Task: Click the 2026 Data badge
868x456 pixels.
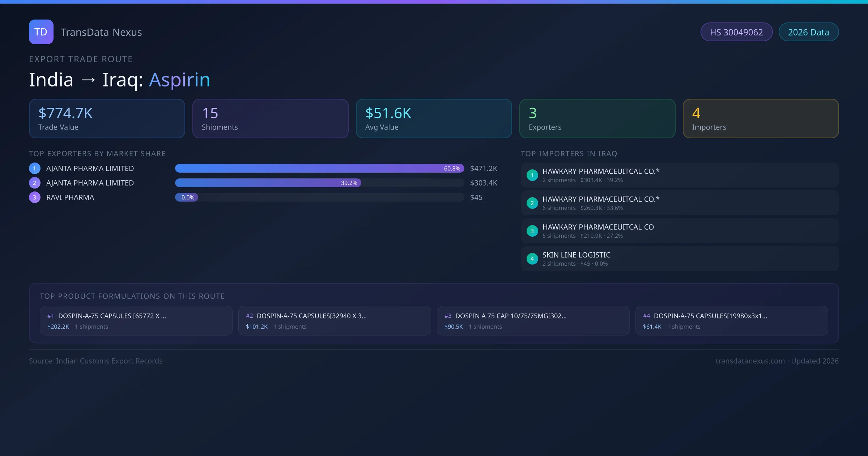Action: [x=808, y=32]
